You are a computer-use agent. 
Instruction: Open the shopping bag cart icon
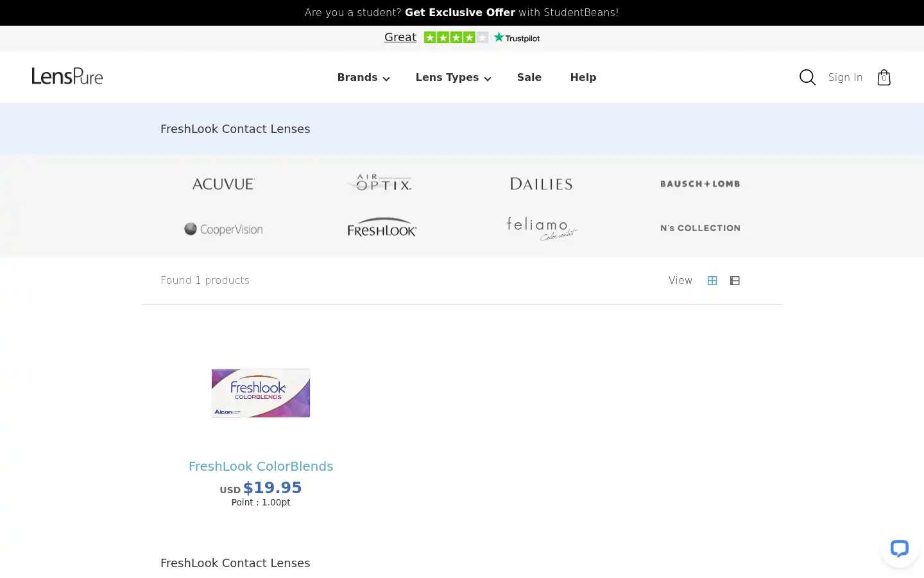[884, 77]
